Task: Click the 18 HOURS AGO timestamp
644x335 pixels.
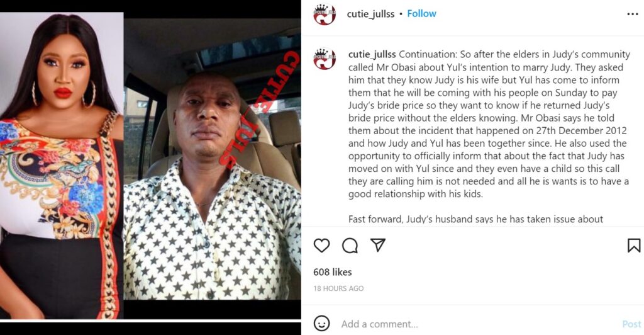Action: tap(338, 288)
